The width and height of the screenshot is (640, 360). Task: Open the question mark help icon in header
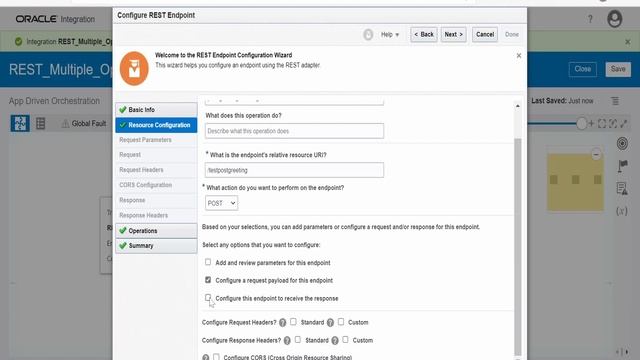(590, 19)
